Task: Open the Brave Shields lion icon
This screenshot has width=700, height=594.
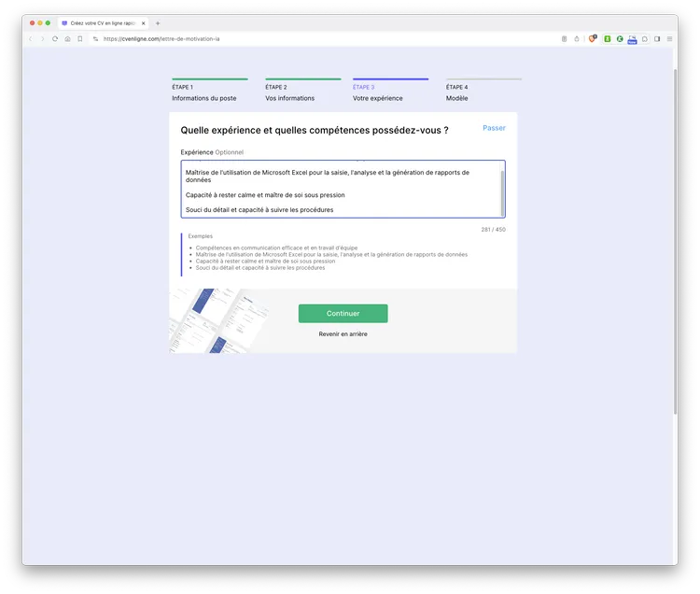Action: tap(593, 39)
